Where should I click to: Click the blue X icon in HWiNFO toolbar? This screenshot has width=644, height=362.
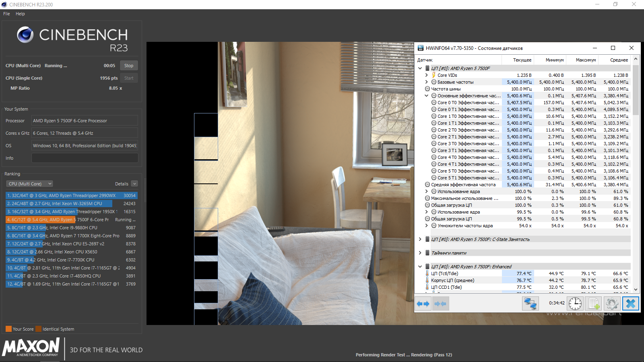pyautogui.click(x=631, y=303)
